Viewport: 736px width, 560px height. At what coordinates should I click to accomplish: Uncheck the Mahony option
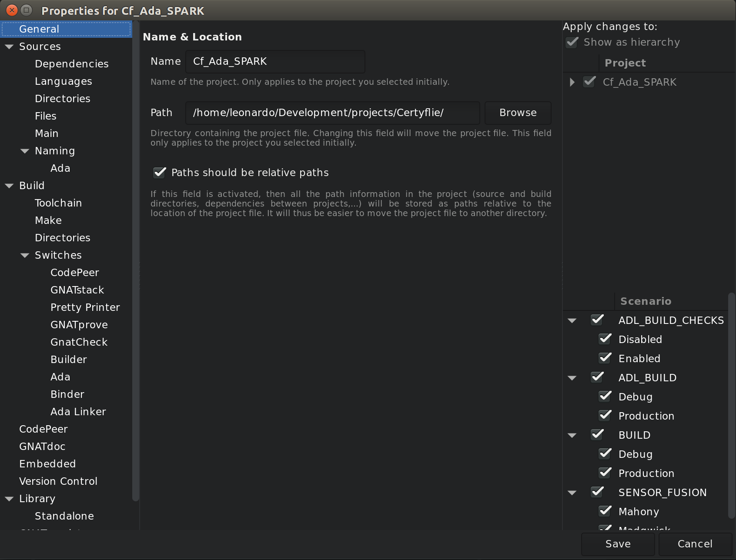click(605, 511)
